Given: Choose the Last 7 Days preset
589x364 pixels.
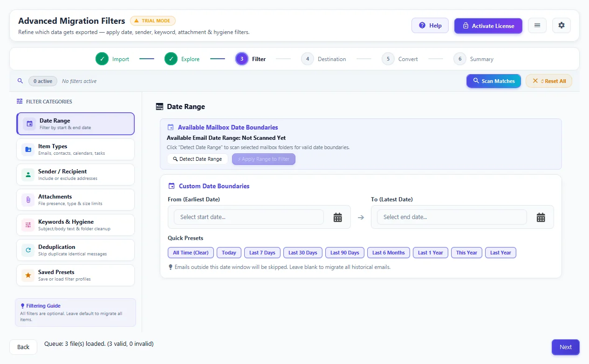Looking at the screenshot, I should click(x=262, y=253).
